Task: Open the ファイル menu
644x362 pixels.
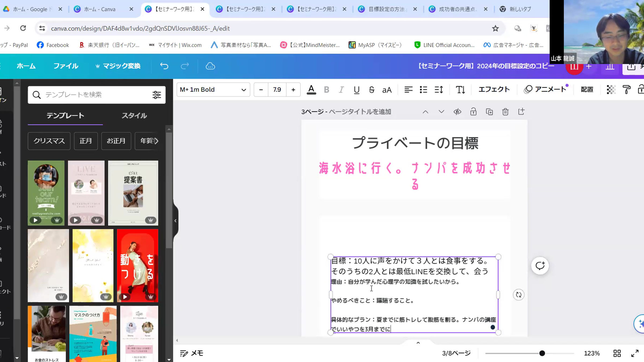Action: pos(66,66)
